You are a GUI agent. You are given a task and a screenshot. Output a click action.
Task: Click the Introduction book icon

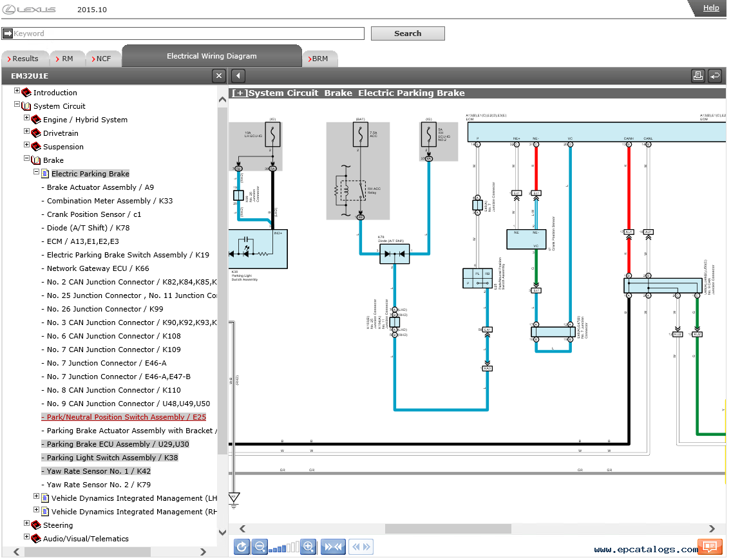tap(26, 93)
